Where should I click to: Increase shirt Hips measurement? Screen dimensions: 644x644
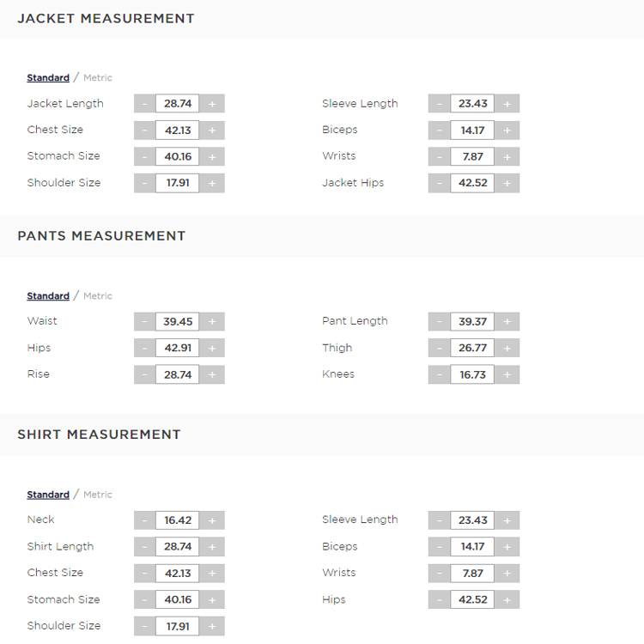tap(507, 599)
